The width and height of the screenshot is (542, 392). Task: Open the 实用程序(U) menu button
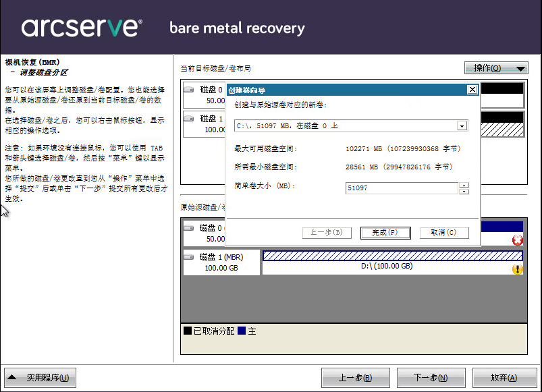40,378
